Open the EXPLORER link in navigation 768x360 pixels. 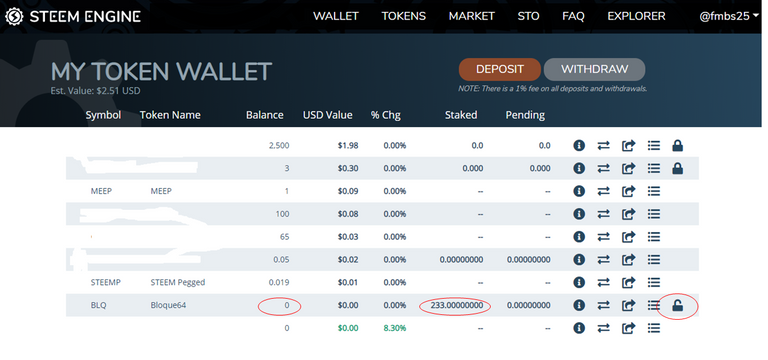coord(636,16)
